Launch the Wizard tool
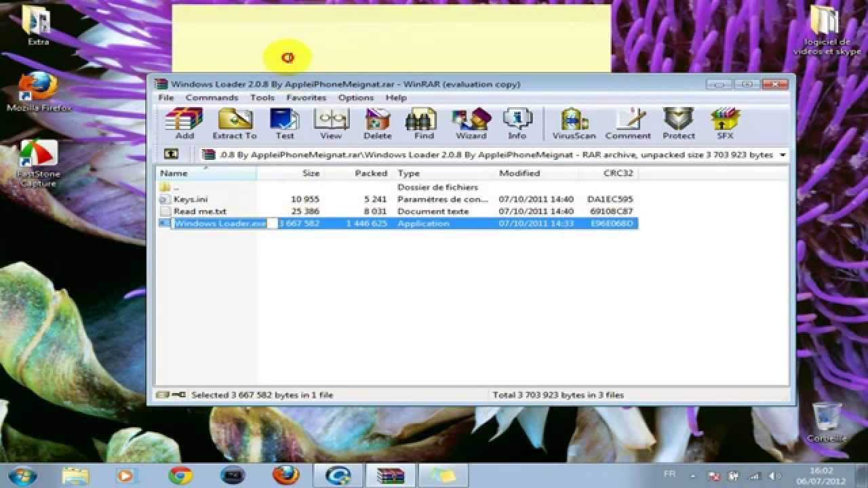Screen dimensions: 868x488 tap(471, 123)
